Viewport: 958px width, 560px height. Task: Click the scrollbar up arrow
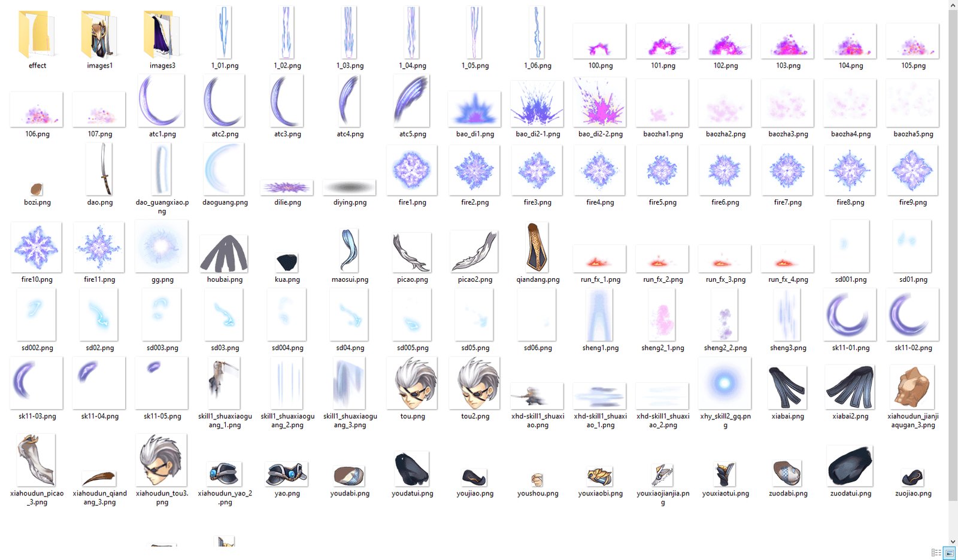click(x=953, y=5)
